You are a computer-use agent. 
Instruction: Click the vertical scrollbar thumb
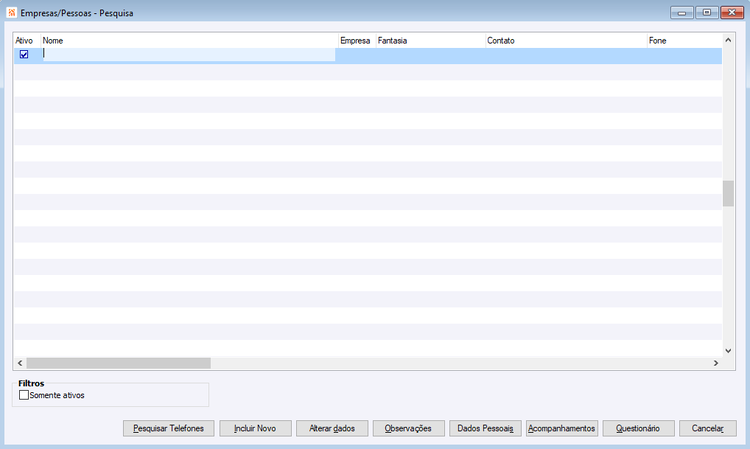(x=728, y=193)
